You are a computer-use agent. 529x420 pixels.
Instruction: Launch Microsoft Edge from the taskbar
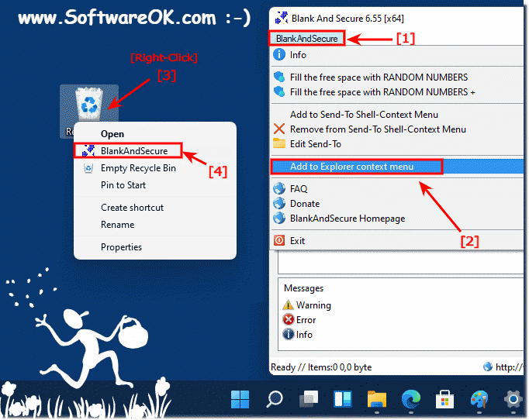pos(411,399)
